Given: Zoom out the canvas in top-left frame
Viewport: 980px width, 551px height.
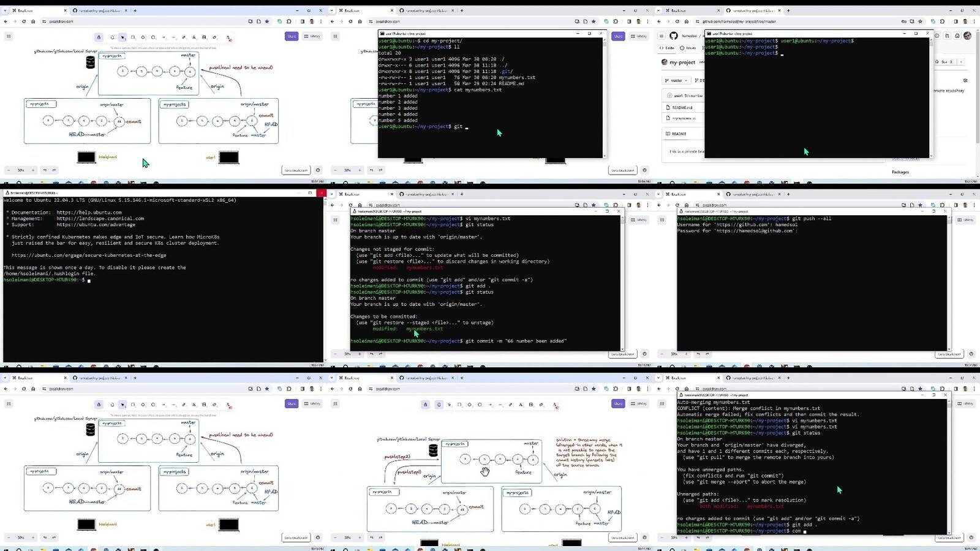Looking at the screenshot, I should pyautogui.click(x=9, y=170).
